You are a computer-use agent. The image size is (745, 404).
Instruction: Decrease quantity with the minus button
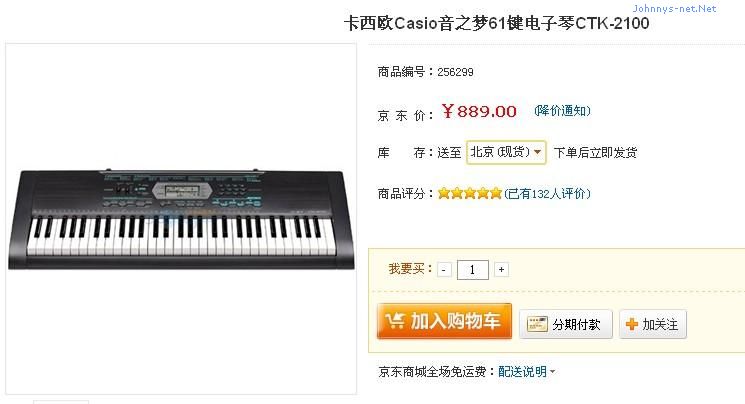click(x=444, y=269)
